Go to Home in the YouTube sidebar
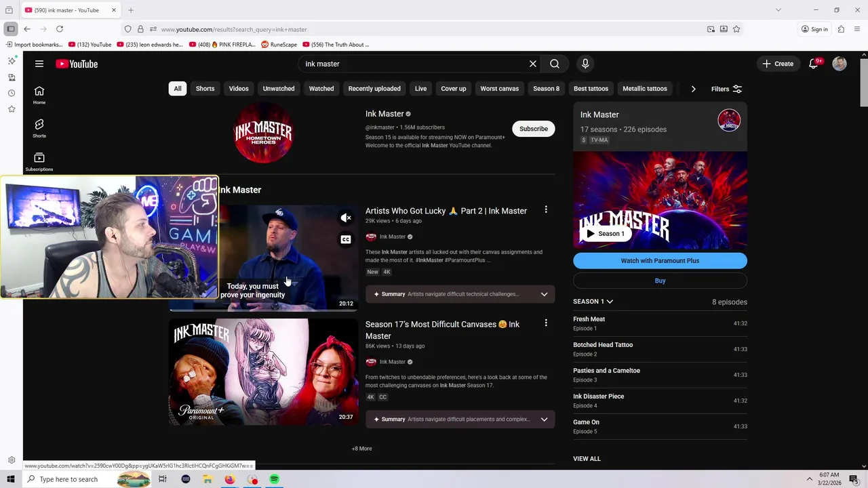 [x=39, y=95]
